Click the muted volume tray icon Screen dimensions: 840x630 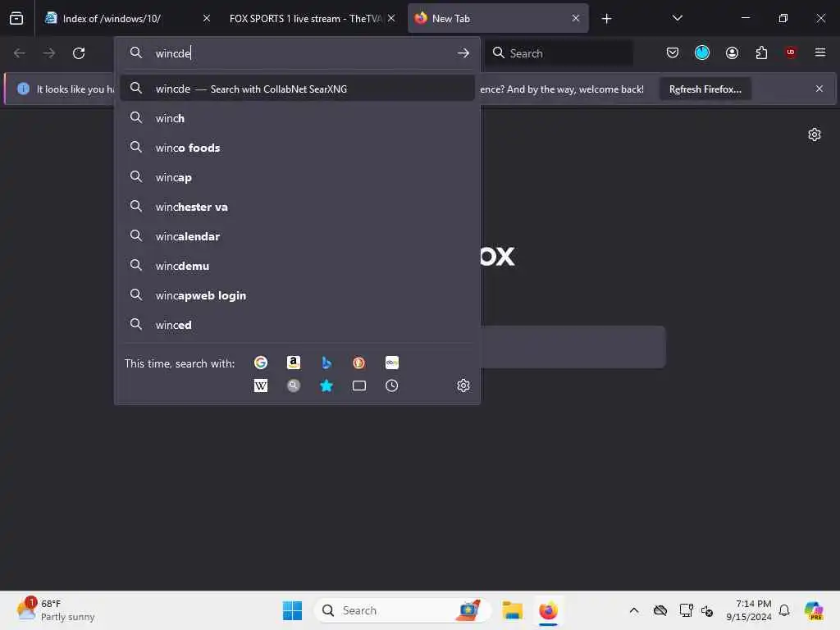point(707,610)
